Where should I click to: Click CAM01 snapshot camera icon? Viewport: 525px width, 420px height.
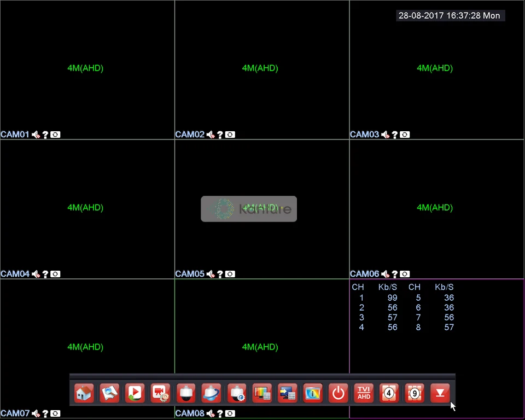[55, 135]
